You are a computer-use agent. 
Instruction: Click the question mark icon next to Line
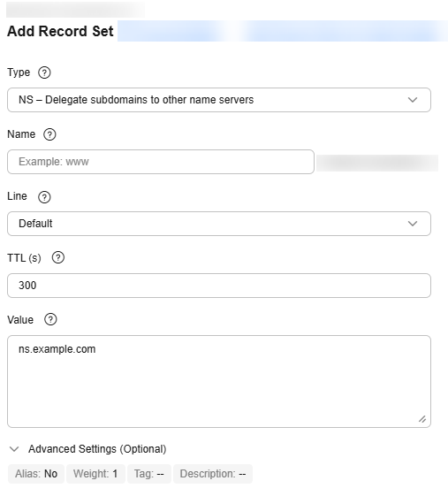point(44,197)
